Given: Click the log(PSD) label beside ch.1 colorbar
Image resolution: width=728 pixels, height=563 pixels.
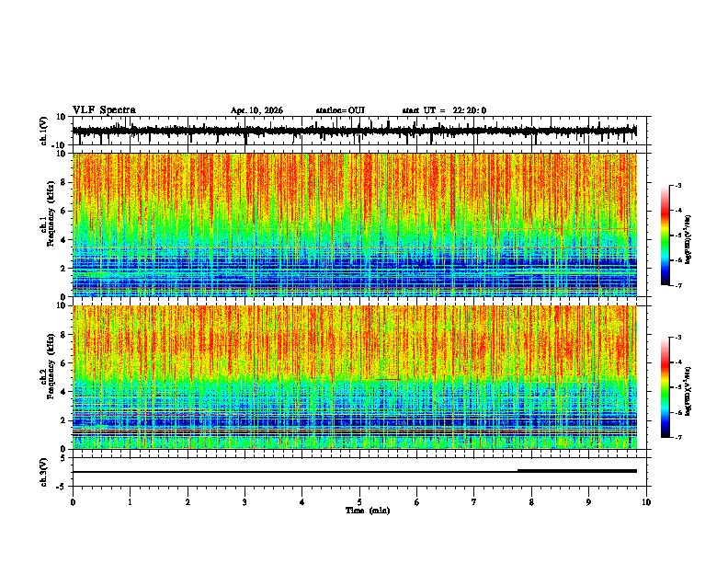Looking at the screenshot, I should pos(688,240).
